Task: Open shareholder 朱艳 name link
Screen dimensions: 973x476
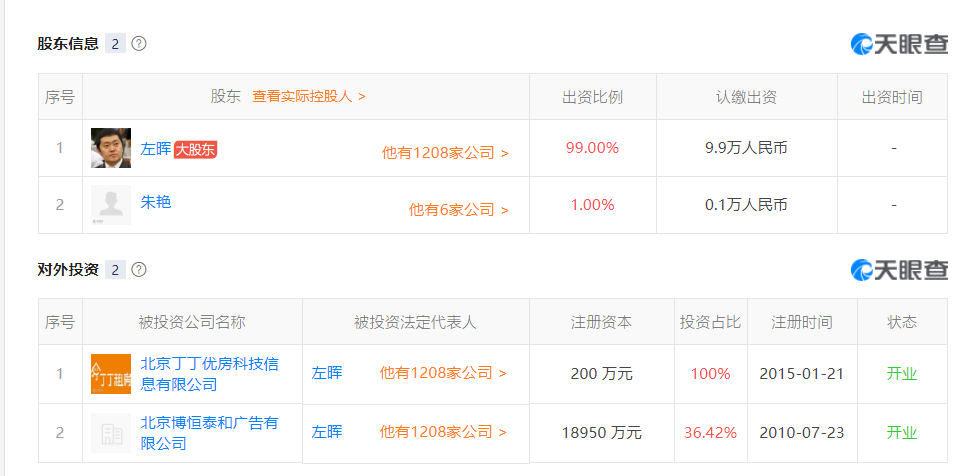Action: point(156,202)
